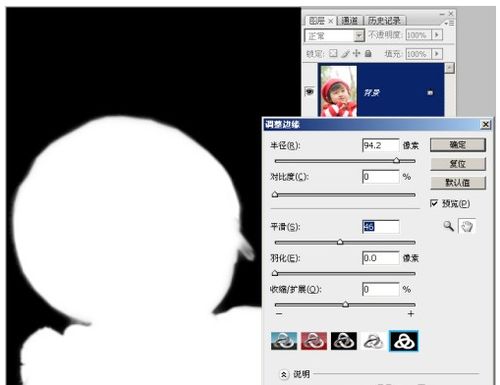The height and width of the screenshot is (385, 500).
Task: Click the Smooth value field
Action: [381, 227]
